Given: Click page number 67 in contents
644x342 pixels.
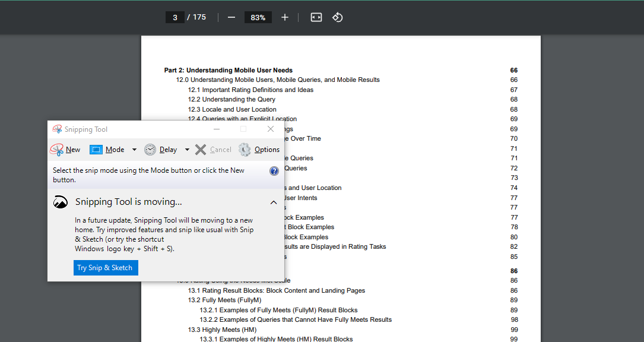Looking at the screenshot, I should point(514,90).
